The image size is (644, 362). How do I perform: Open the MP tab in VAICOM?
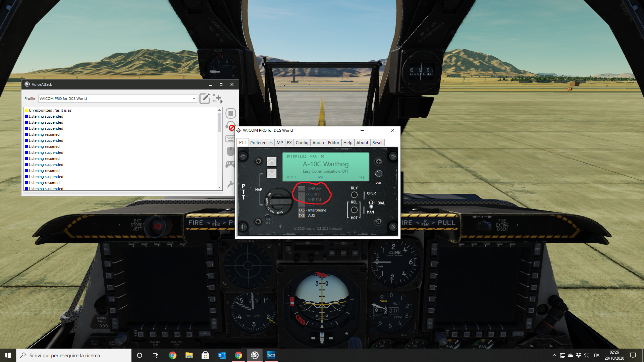click(280, 142)
